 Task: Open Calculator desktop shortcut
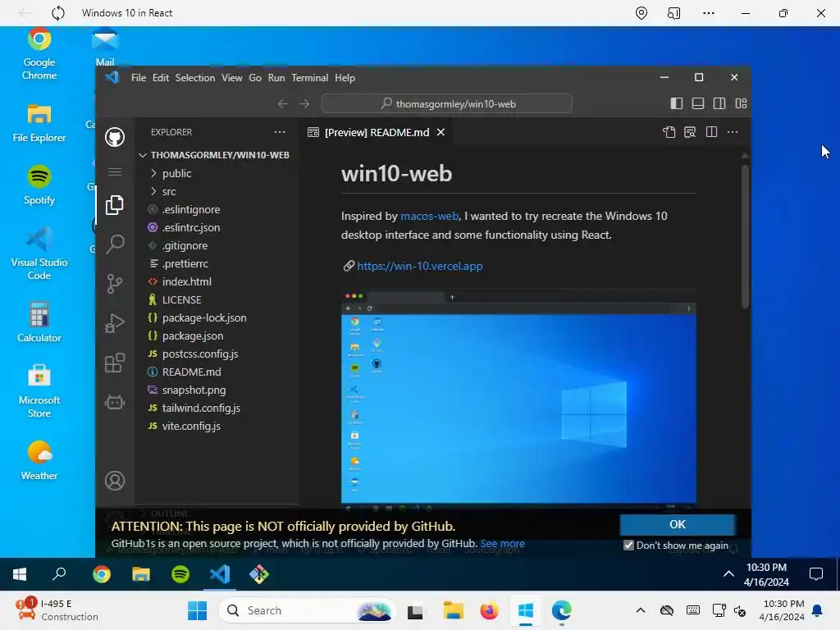click(39, 322)
